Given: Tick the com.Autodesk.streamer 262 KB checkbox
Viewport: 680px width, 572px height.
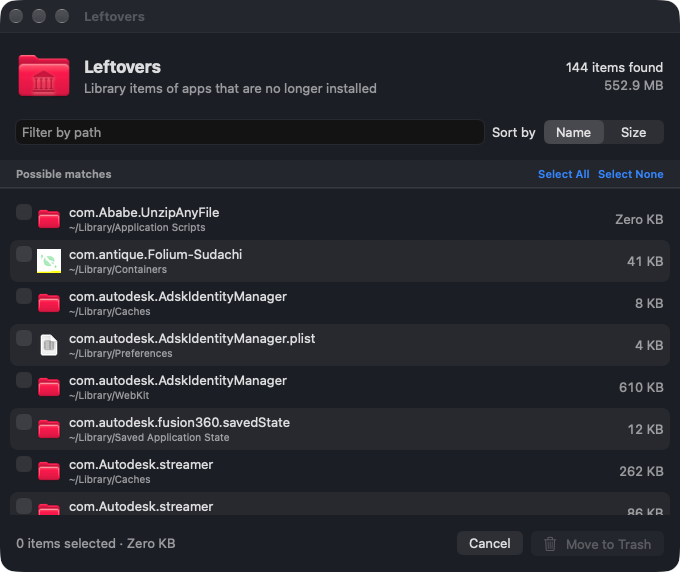Looking at the screenshot, I should pos(24,464).
